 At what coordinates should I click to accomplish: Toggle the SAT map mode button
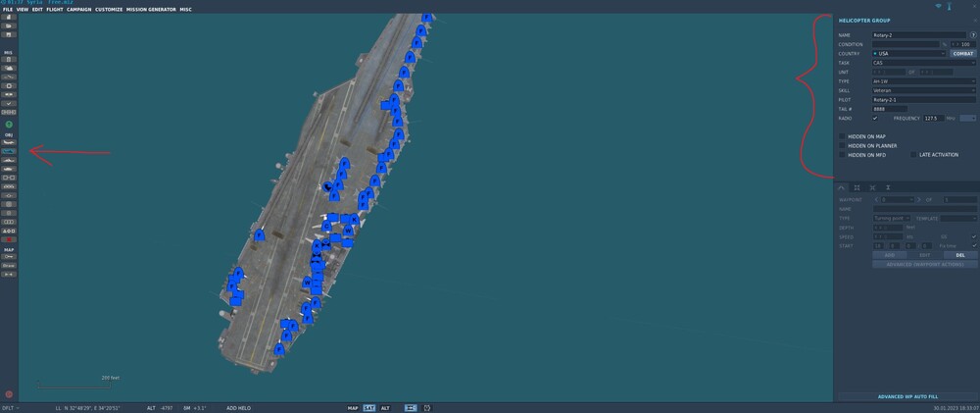pyautogui.click(x=369, y=408)
